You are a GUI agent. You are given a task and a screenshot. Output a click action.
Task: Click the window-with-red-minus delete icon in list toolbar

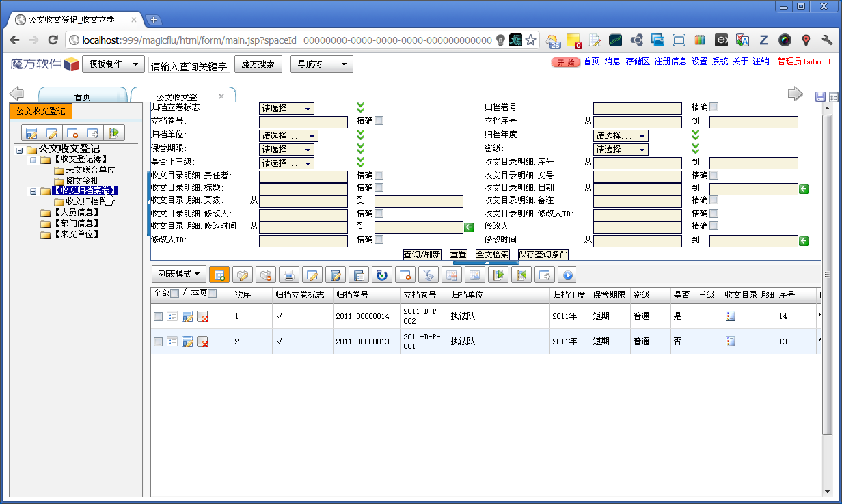click(405, 275)
